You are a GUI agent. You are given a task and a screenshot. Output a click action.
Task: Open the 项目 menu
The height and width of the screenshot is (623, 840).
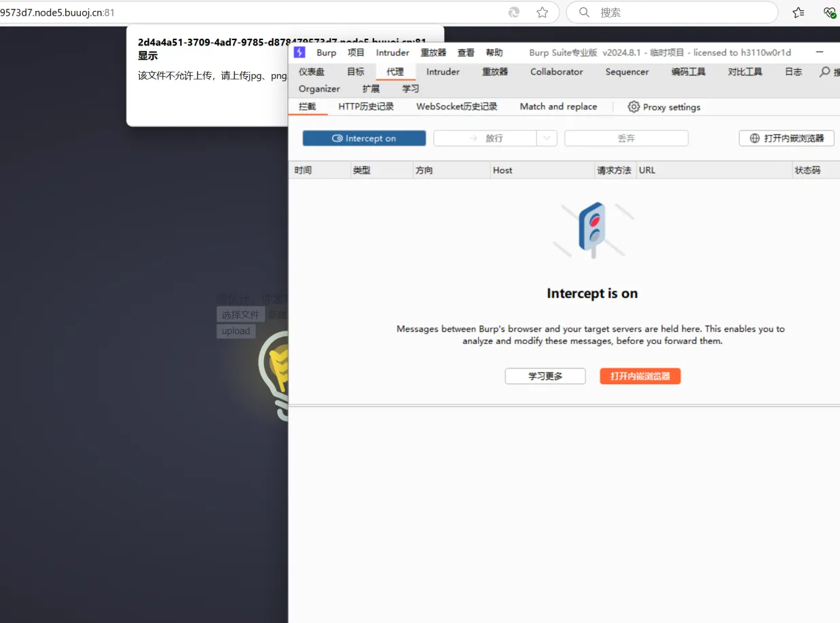[356, 52]
